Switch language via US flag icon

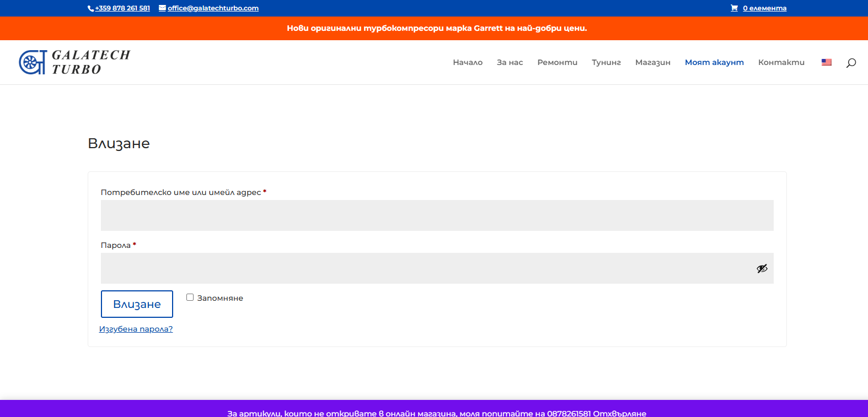(826, 62)
